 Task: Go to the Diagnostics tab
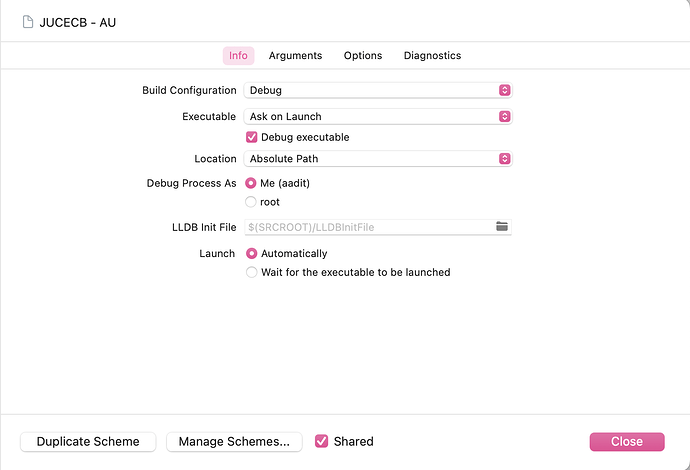pos(432,56)
